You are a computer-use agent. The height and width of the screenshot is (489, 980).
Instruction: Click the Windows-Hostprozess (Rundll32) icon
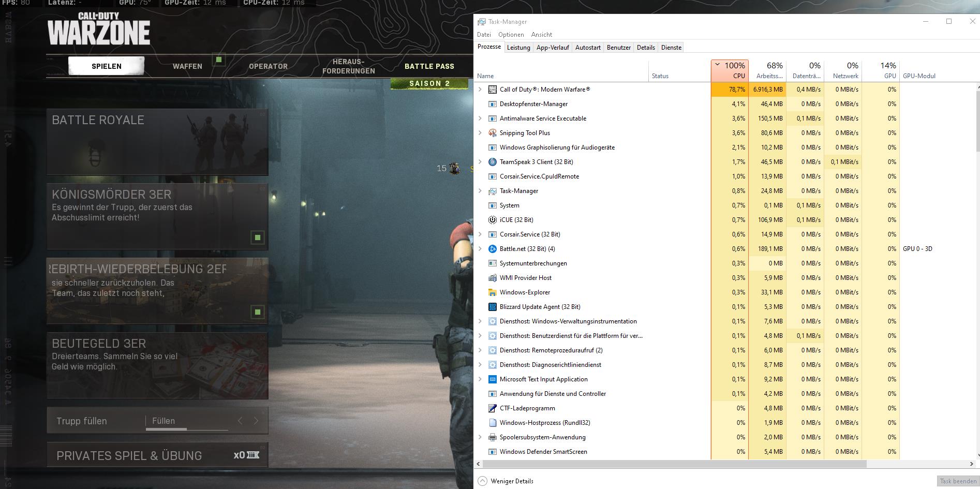tap(492, 423)
